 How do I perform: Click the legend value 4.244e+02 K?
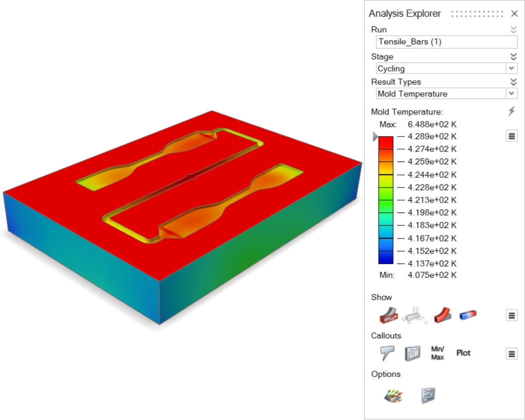[x=432, y=174]
